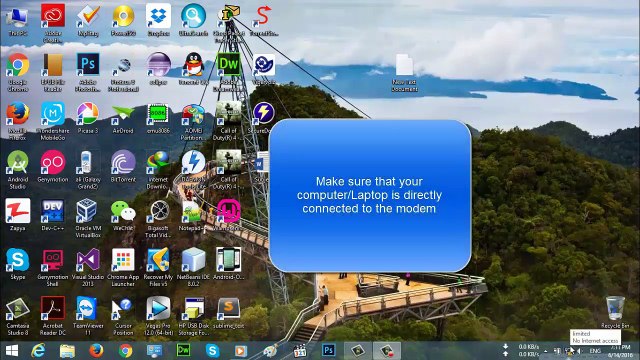The height and width of the screenshot is (360, 640).
Task: Open Android Studio desktop shortcut
Action: coord(18,170)
